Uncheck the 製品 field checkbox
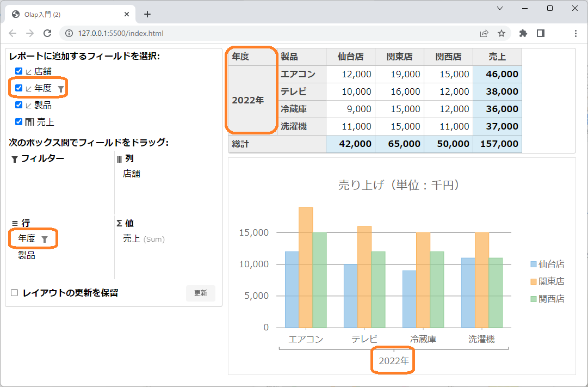The image size is (588, 387). pyautogui.click(x=18, y=105)
